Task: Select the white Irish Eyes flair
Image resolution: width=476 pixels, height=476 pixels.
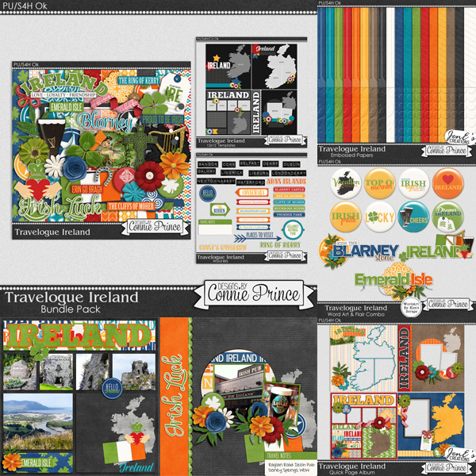Action: click(x=413, y=183)
